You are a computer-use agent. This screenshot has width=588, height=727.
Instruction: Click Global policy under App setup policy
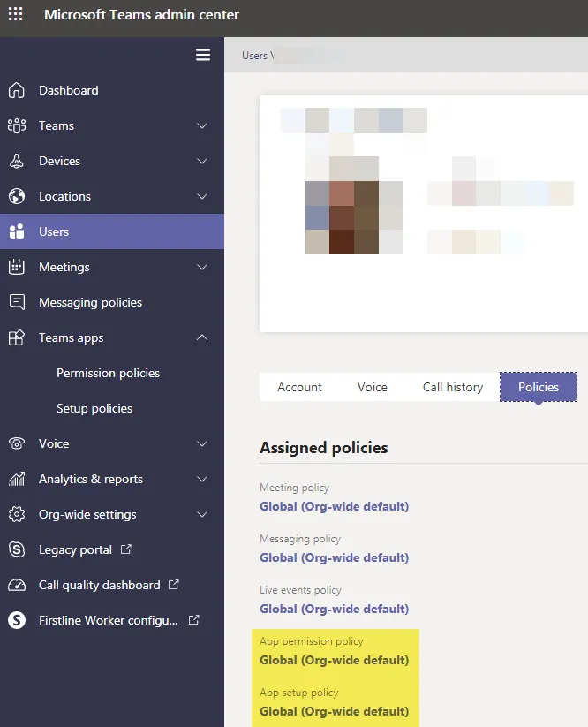point(334,711)
